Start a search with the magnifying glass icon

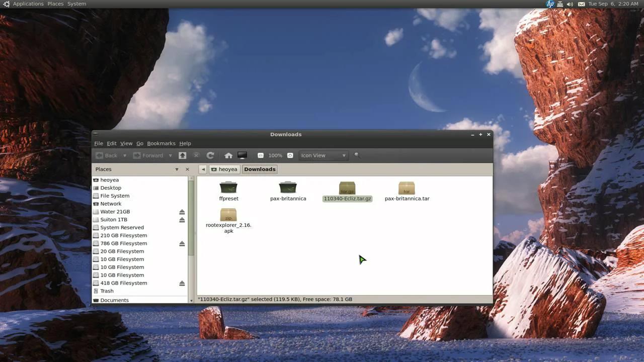357,155
